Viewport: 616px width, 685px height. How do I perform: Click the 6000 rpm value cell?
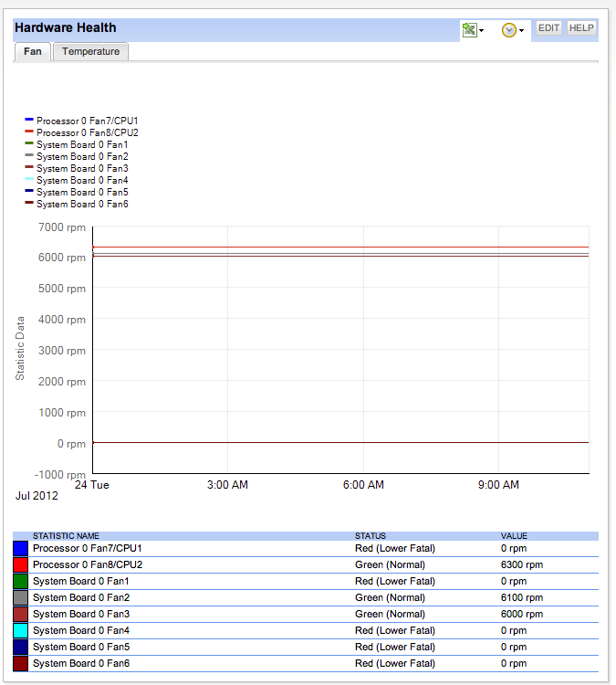522,615
